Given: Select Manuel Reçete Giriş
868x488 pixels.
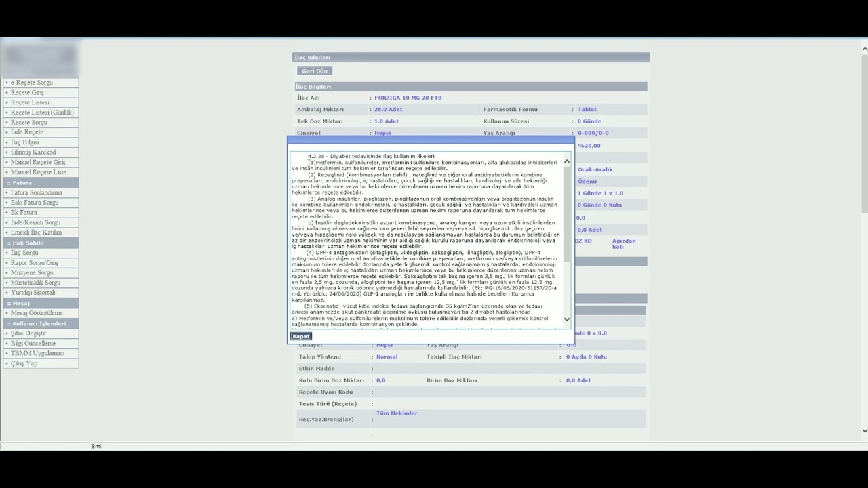Looking at the screenshot, I should [38, 163].
